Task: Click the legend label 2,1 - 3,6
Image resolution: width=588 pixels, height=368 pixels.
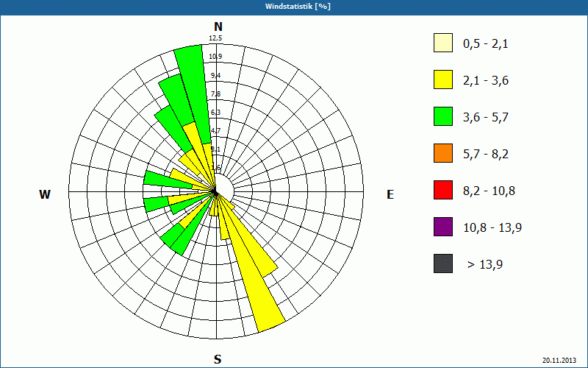Action: coord(486,81)
